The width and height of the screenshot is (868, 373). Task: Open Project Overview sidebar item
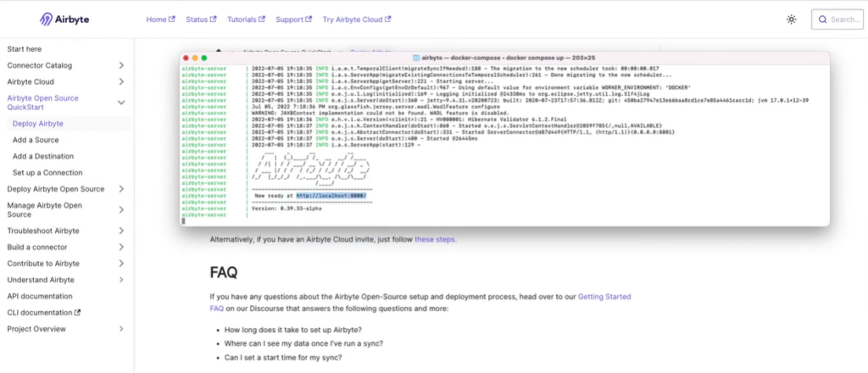point(36,329)
